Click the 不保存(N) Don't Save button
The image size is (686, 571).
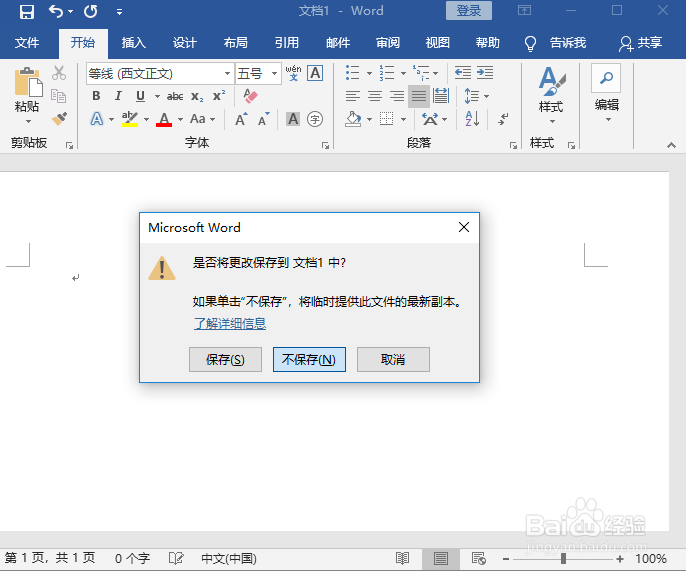click(309, 360)
